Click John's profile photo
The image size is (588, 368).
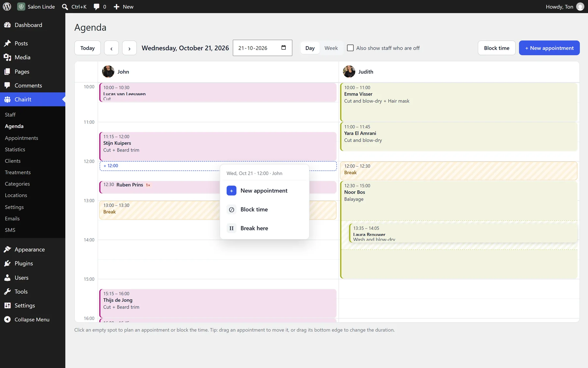tap(108, 72)
